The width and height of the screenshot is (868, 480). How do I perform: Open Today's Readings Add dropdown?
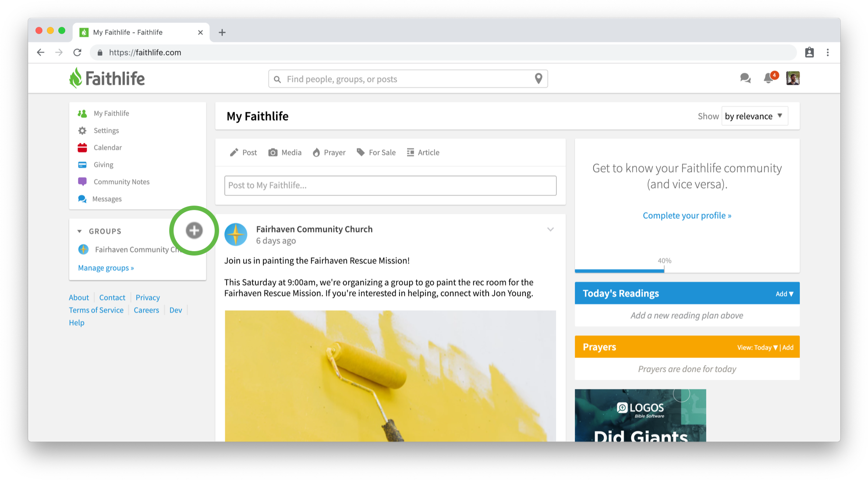(784, 294)
